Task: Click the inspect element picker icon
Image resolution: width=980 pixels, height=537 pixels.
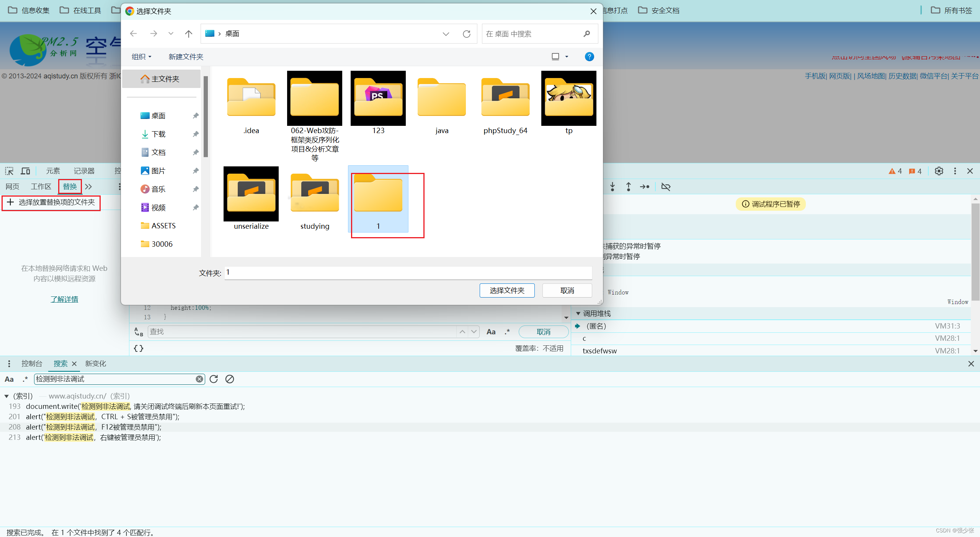Action: (x=9, y=171)
